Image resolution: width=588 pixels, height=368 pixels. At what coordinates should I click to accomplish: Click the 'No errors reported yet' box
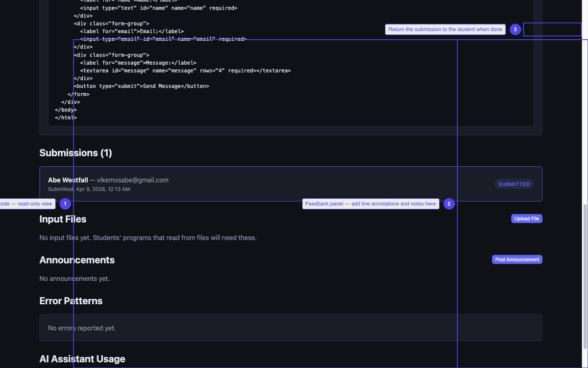click(291, 328)
